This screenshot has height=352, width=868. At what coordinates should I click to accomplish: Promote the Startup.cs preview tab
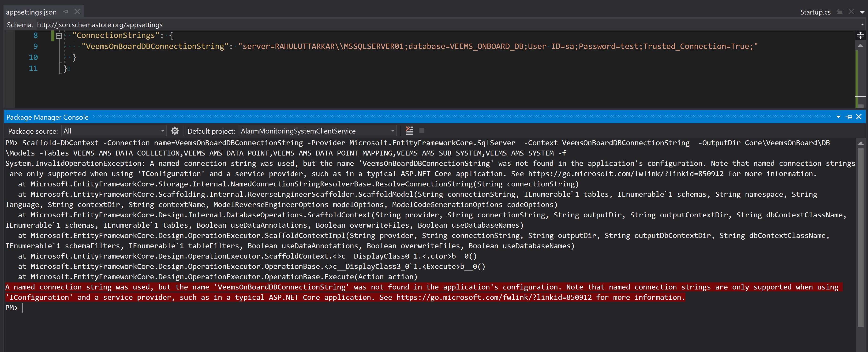pyautogui.click(x=839, y=12)
